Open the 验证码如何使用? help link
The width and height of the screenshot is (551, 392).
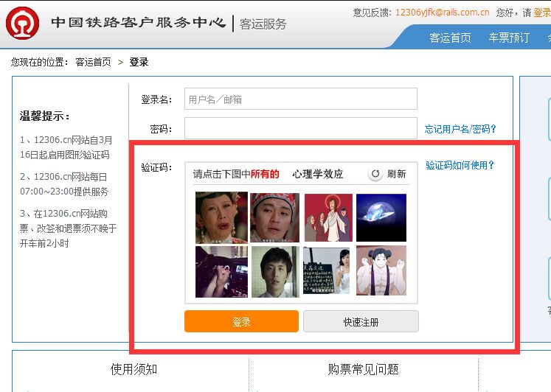[x=460, y=165]
